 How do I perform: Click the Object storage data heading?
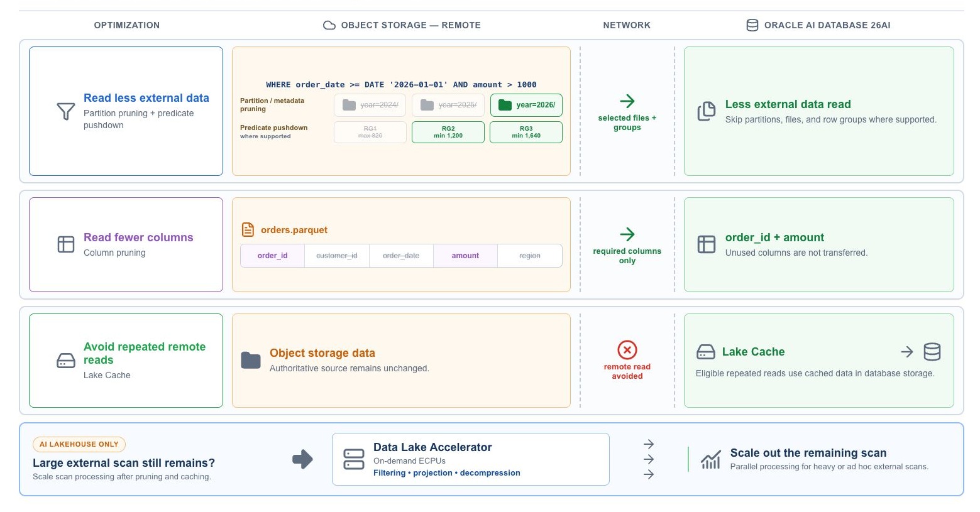pyautogui.click(x=322, y=353)
